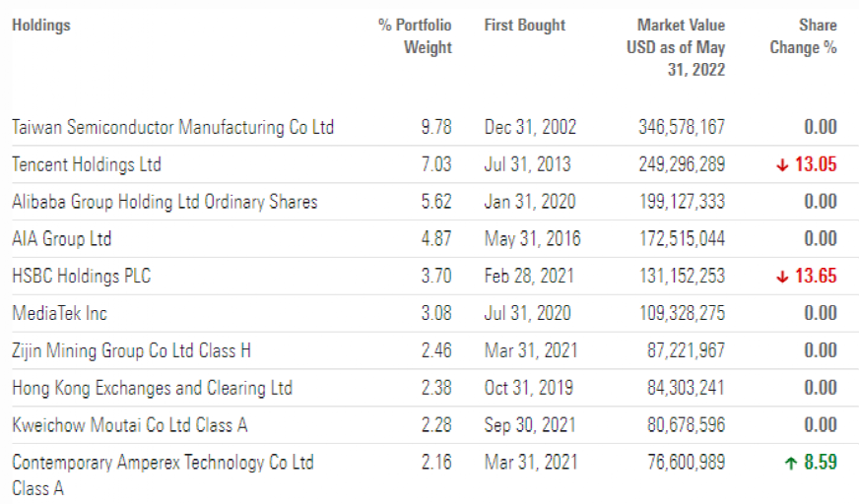Click Kweichow Moutai Co Ltd Class A

tap(130, 425)
